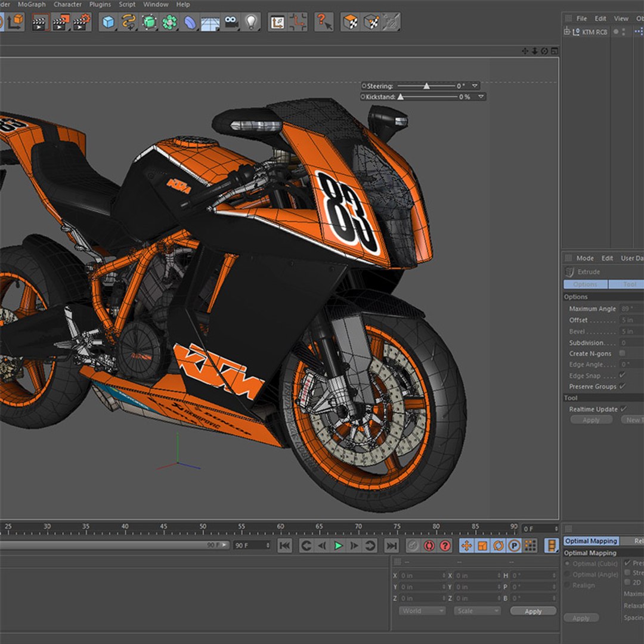Open Edit Render Settings gear clapperboard
Viewport: 644px width, 644px height.
pyautogui.click(x=82, y=22)
